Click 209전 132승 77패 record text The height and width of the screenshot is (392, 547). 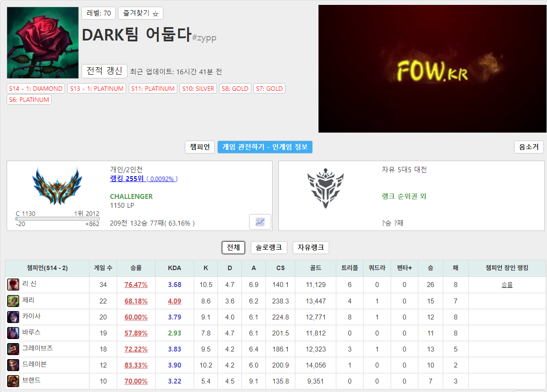tap(152, 223)
